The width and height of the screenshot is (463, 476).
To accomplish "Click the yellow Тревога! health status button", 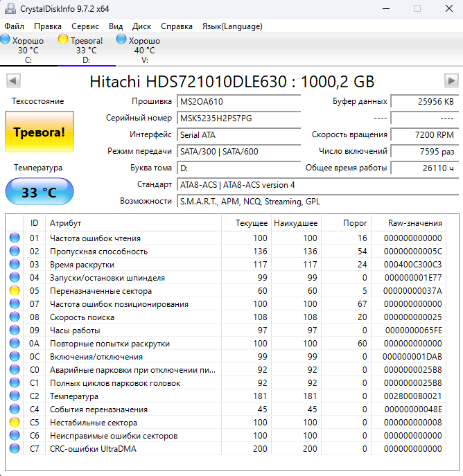I will click(x=39, y=132).
